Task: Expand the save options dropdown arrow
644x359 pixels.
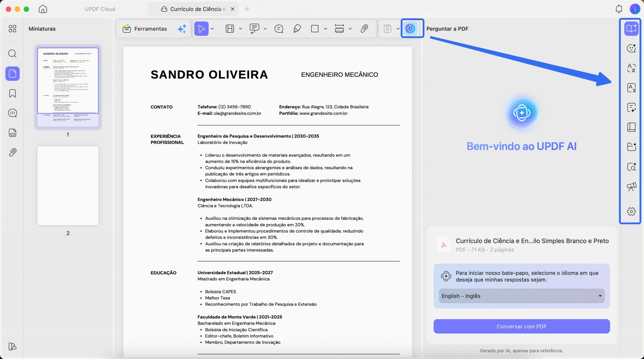Action: [x=398, y=29]
